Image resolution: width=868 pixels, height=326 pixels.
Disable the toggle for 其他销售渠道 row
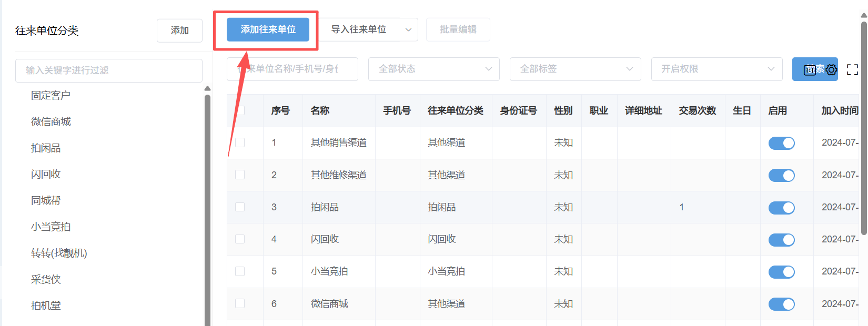[x=781, y=143]
